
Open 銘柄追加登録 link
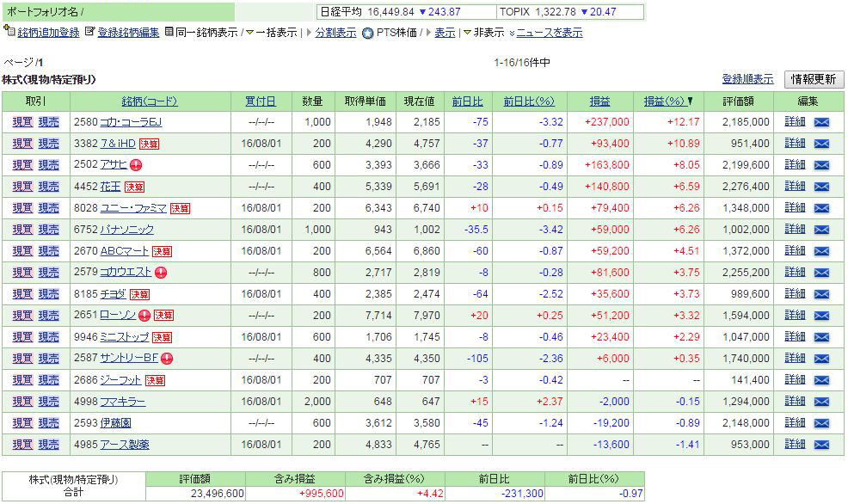click(49, 33)
